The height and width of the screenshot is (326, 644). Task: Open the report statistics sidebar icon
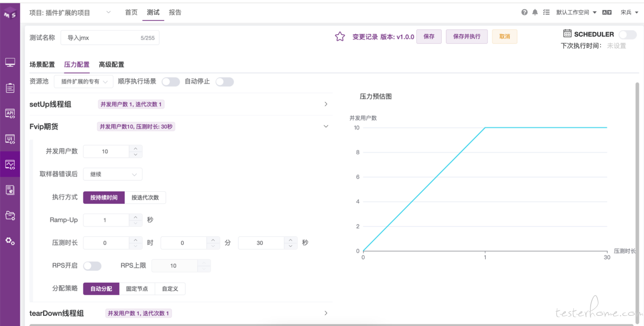pyautogui.click(x=10, y=190)
